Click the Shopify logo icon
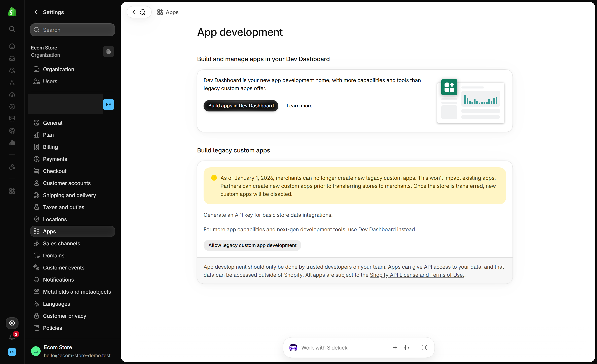Screen dimensions: 597x364 pyautogui.click(x=12, y=12)
